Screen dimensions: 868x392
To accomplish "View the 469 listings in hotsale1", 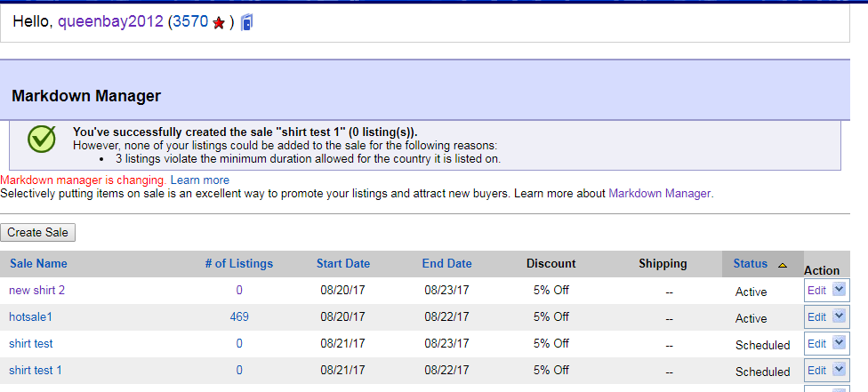I will pyautogui.click(x=238, y=316).
